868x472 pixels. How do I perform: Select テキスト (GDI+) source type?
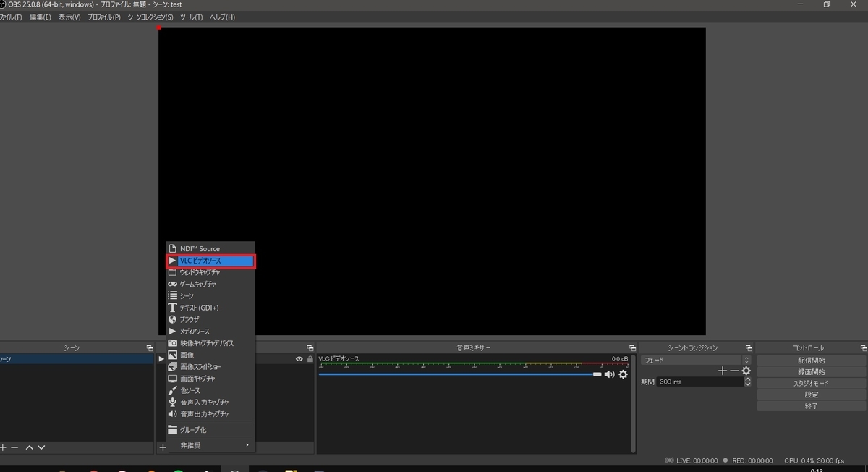pos(210,308)
